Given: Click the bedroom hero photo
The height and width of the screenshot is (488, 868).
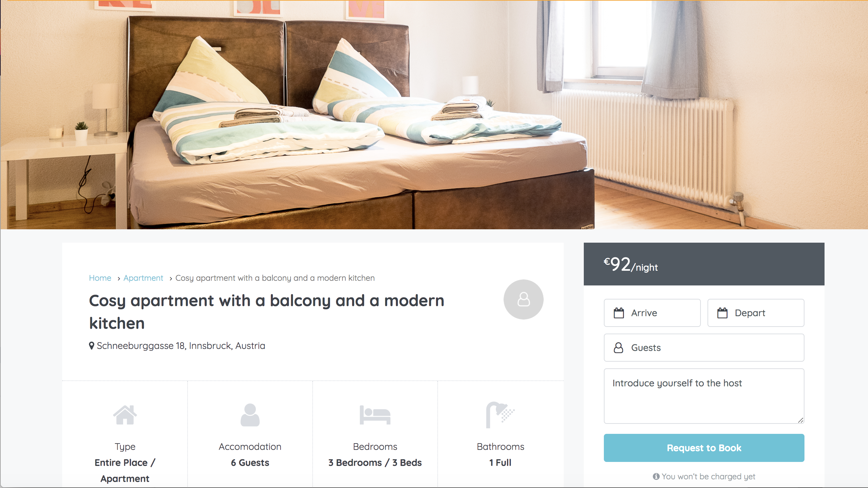Looking at the screenshot, I should 434,115.
